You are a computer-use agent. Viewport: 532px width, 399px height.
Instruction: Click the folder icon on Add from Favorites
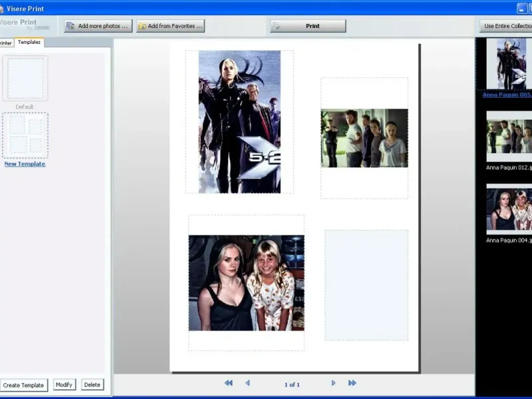click(x=142, y=26)
